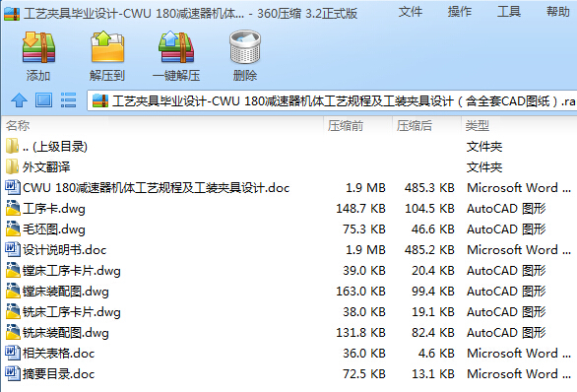Click Word icon of CWU 180减速器 doc file
The width and height of the screenshot is (577, 392).
pyautogui.click(x=13, y=187)
